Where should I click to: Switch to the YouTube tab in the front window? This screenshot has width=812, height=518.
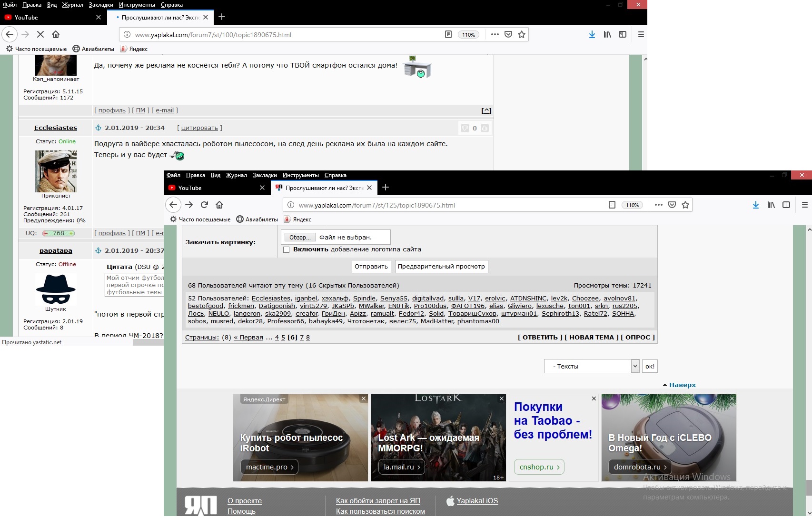tap(217, 188)
